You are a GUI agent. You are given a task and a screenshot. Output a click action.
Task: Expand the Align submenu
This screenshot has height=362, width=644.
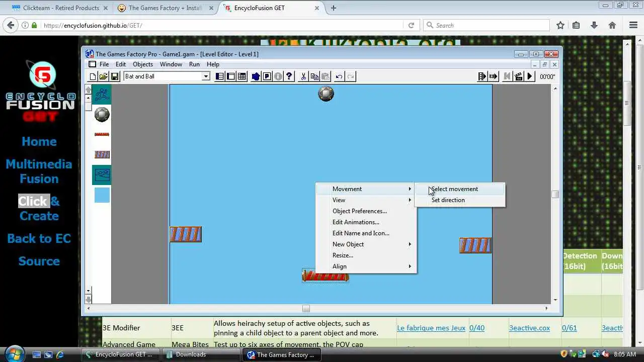pos(365,266)
